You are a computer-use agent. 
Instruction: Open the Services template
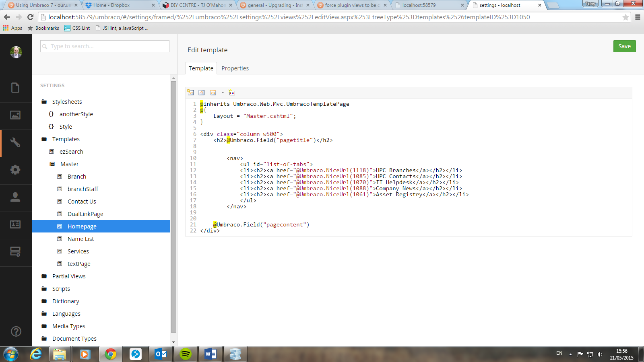click(x=78, y=251)
